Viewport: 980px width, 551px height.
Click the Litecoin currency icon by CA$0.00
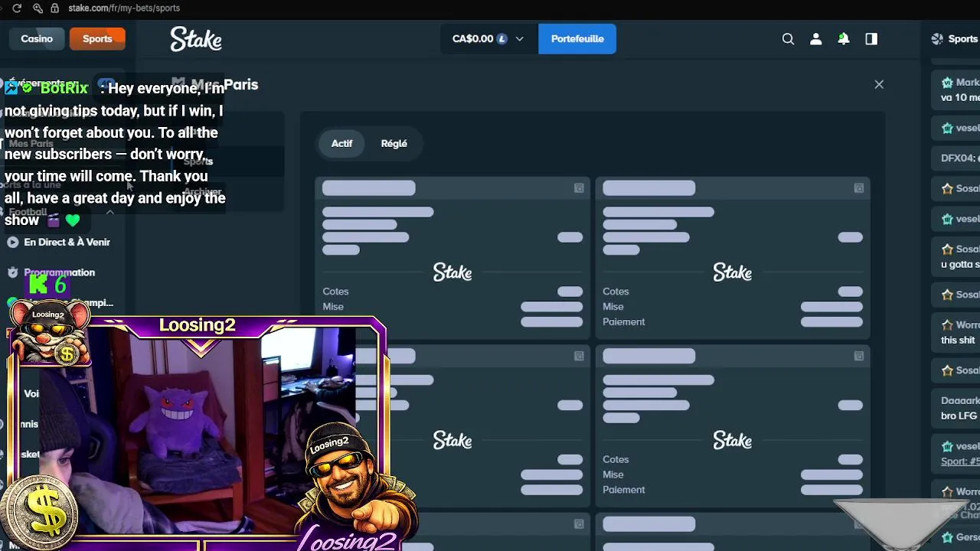click(502, 39)
